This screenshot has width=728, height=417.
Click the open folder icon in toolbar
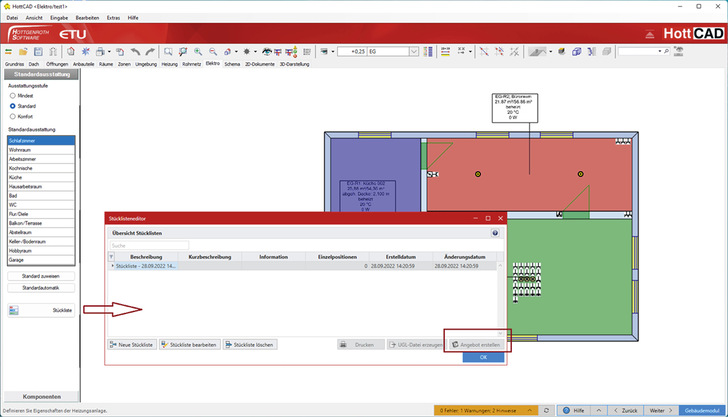pyautogui.click(x=24, y=51)
